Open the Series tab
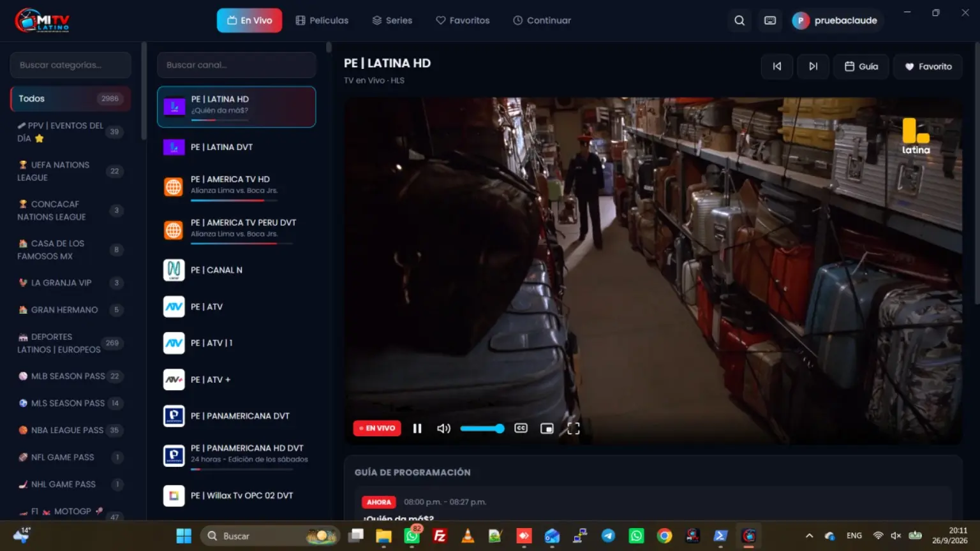The image size is (980, 551). pos(392,20)
